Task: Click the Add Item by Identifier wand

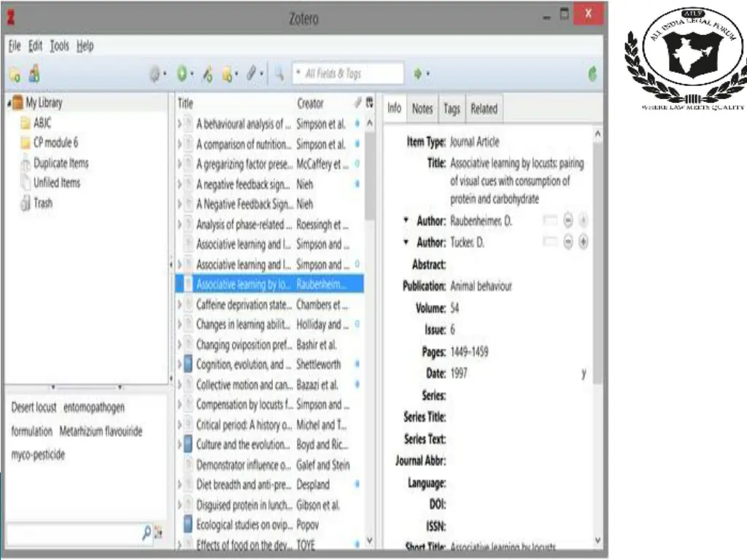Action: [x=207, y=74]
